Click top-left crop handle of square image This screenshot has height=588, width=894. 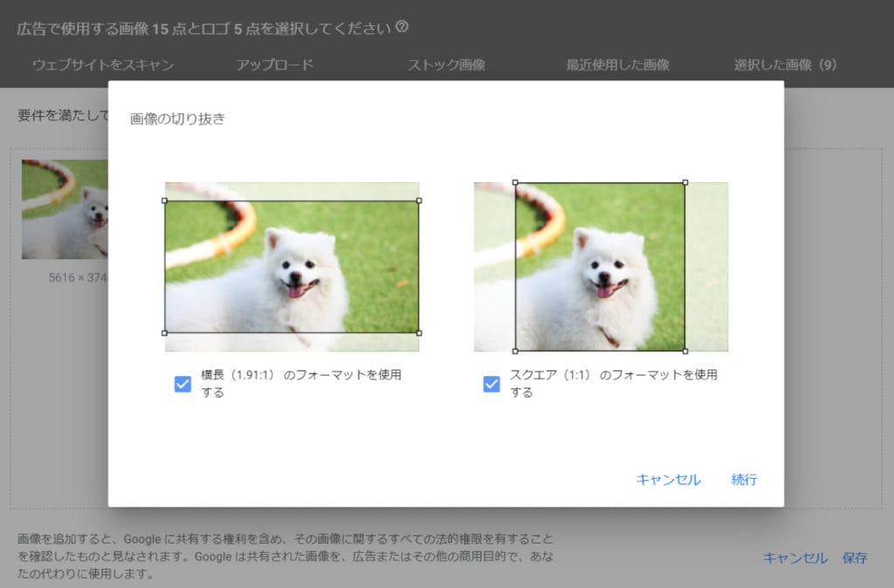(x=515, y=182)
